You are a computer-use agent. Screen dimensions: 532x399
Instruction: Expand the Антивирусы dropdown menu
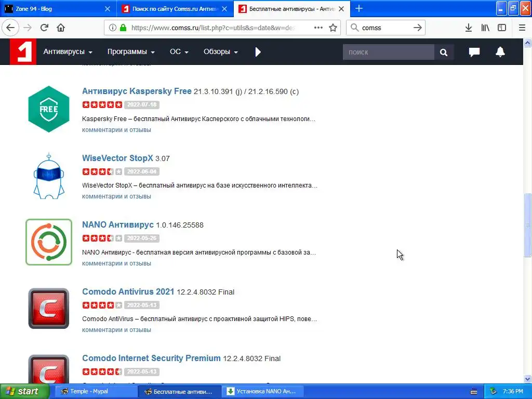click(x=68, y=51)
